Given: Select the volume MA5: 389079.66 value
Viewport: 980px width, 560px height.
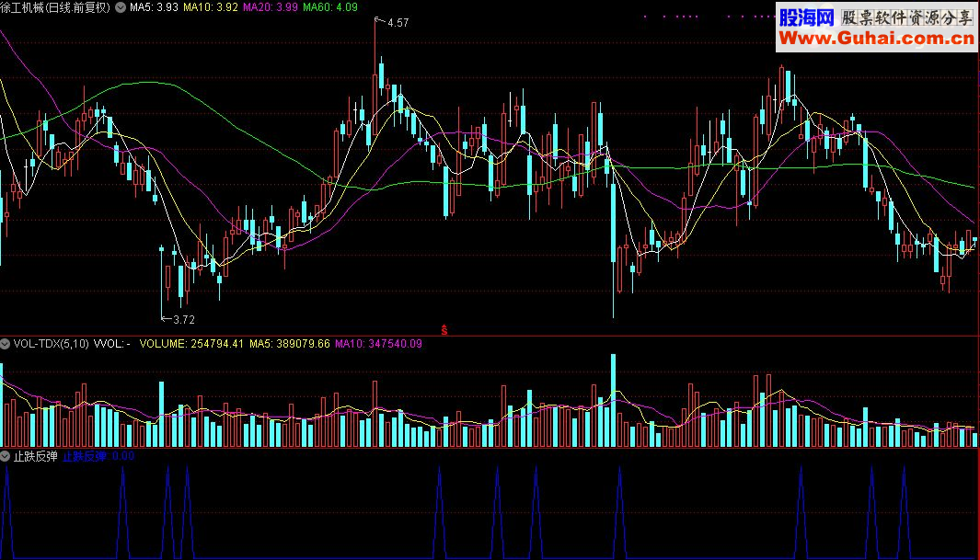Looking at the screenshot, I should click(289, 343).
